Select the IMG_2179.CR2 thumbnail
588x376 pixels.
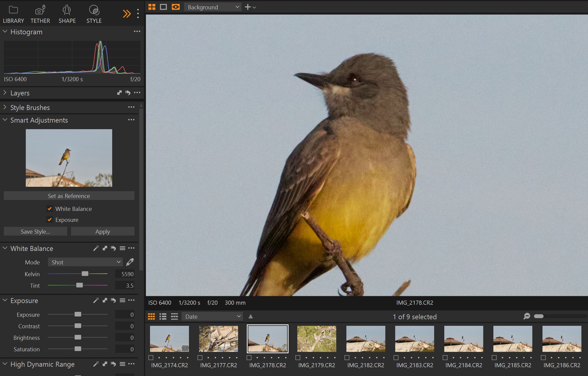point(316,338)
